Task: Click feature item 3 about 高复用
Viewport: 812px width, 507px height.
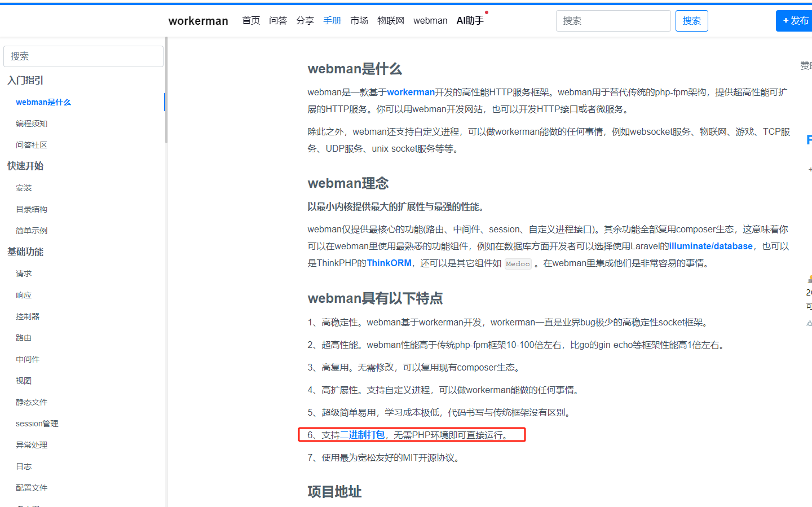Action: click(415, 367)
